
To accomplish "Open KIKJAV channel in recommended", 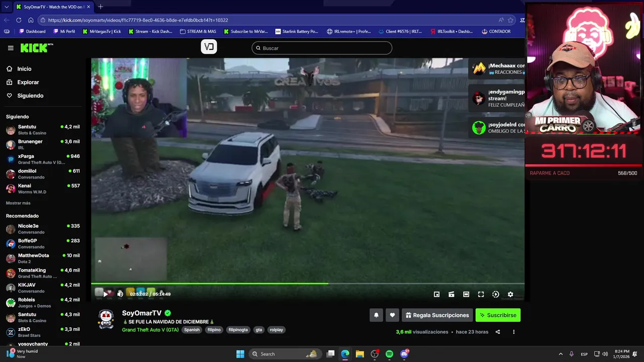I will pyautogui.click(x=43, y=288).
